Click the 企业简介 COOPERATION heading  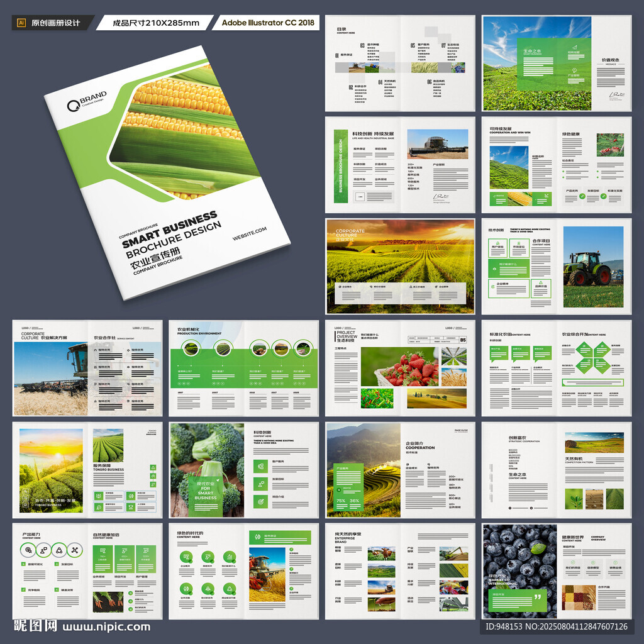click(x=419, y=445)
